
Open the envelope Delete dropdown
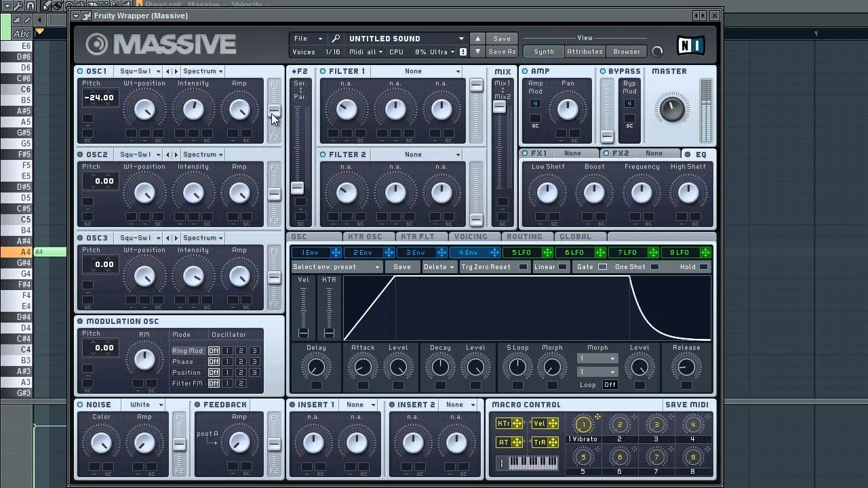pos(439,267)
